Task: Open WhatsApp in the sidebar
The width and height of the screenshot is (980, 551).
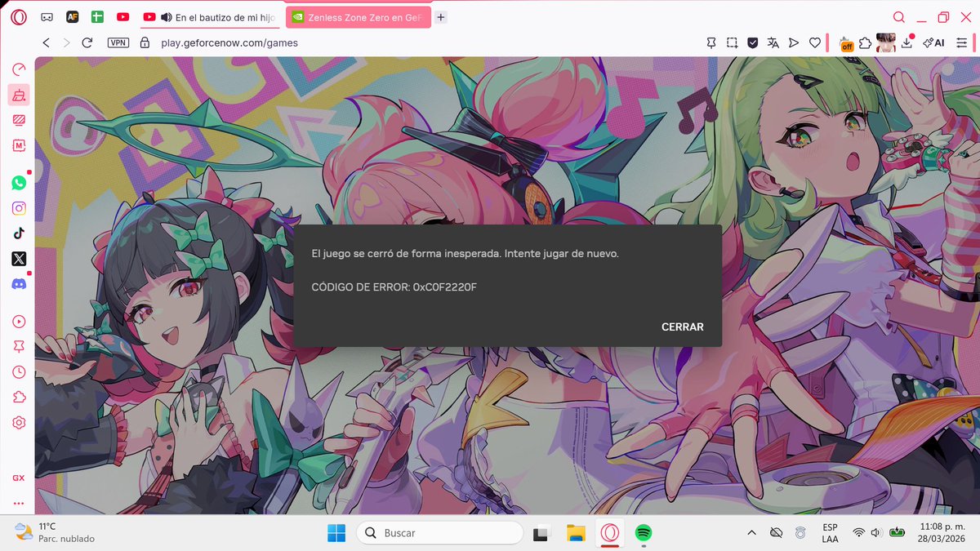Action: click(x=19, y=183)
